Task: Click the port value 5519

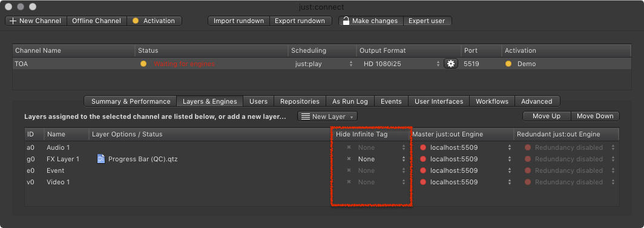Action: [x=471, y=64]
